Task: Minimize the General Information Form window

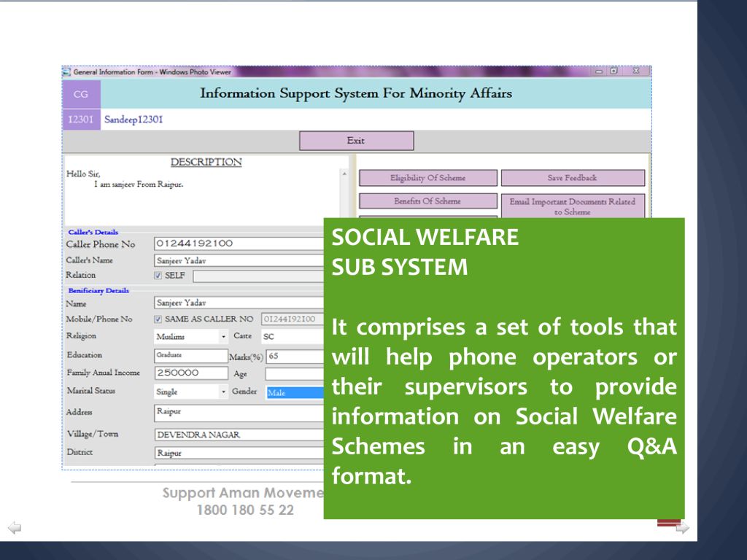Action: (600, 71)
